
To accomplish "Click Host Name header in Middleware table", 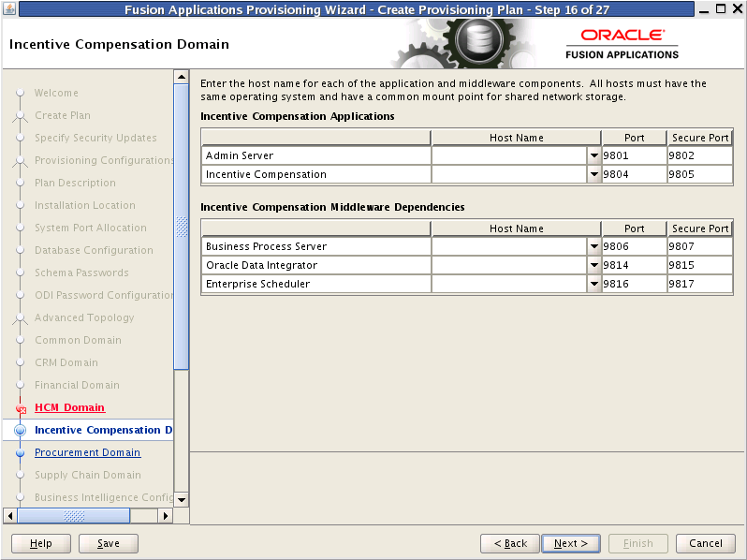I will point(516,228).
